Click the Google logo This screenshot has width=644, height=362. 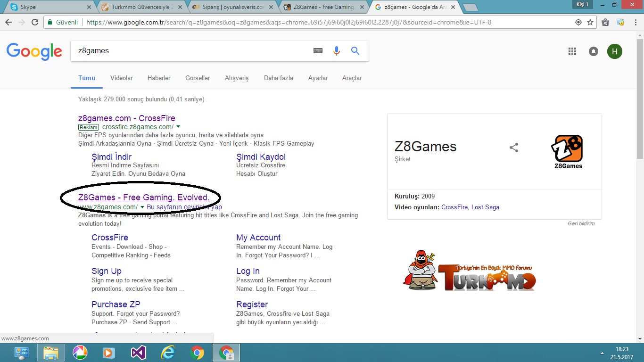click(x=34, y=51)
